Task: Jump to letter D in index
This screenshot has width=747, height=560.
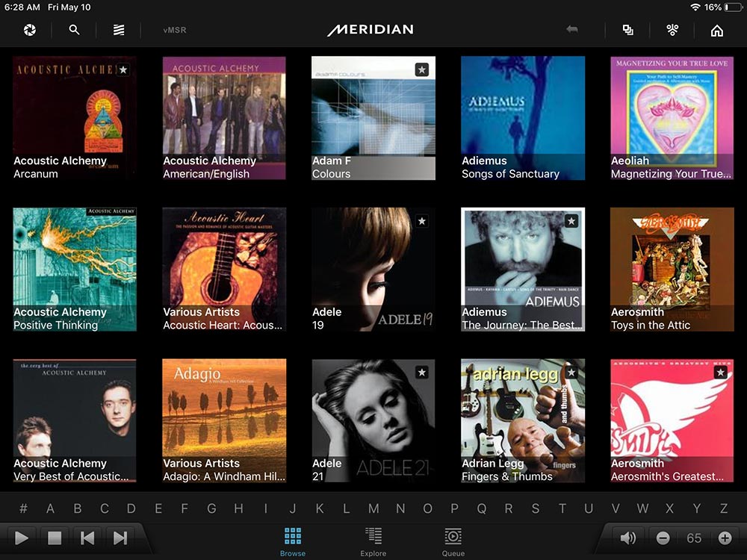Action: coord(131,508)
